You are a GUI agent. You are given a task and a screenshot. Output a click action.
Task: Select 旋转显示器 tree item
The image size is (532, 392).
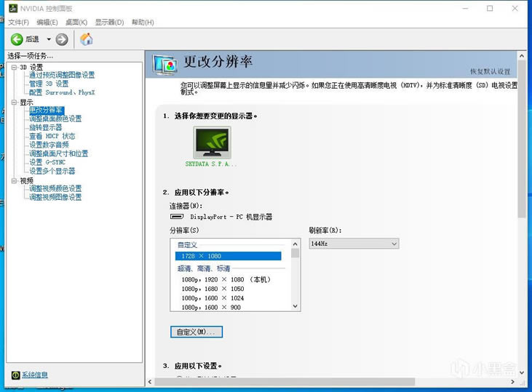(x=45, y=127)
